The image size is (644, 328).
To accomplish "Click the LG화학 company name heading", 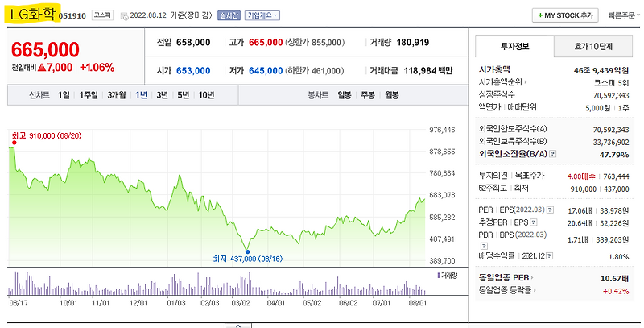I will pyautogui.click(x=32, y=15).
